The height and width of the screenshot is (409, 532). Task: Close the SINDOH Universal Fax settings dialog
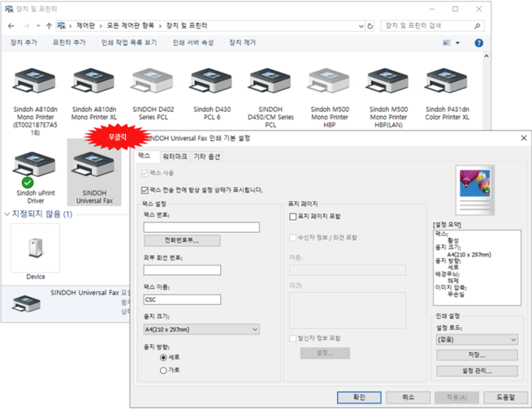click(524, 138)
